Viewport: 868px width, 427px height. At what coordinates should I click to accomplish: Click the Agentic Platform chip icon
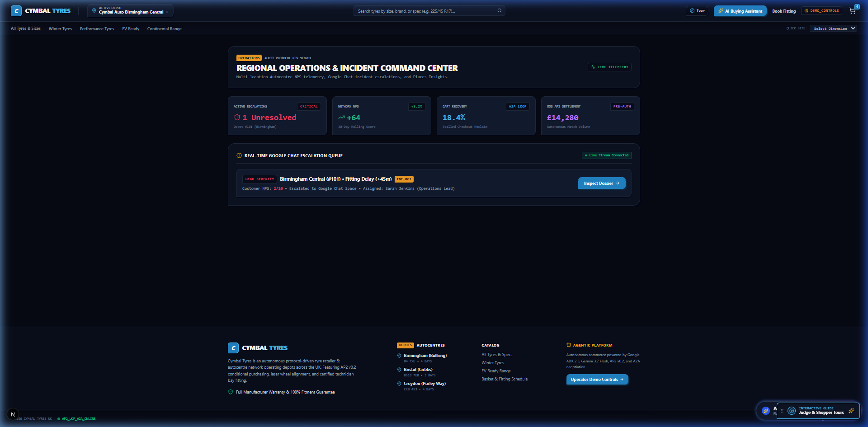[569, 345]
